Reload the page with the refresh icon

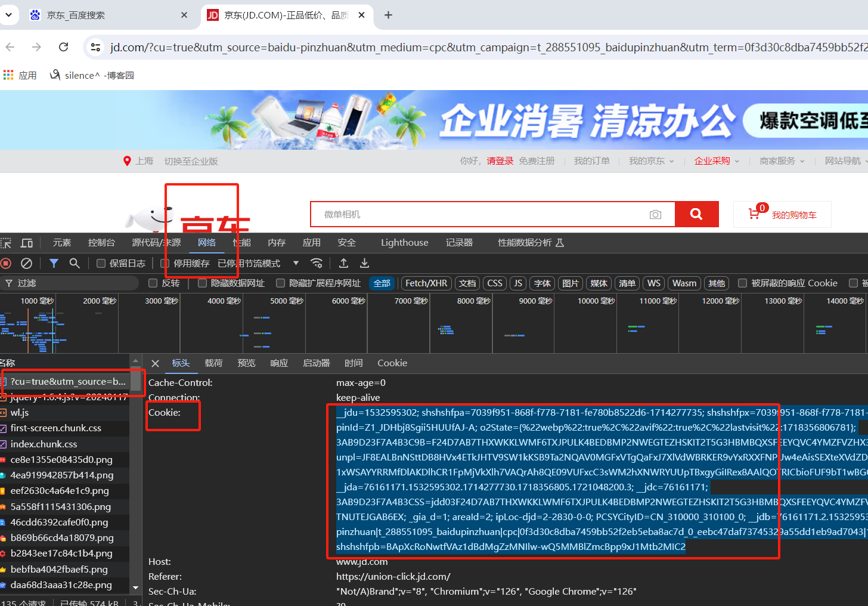pyautogui.click(x=63, y=47)
